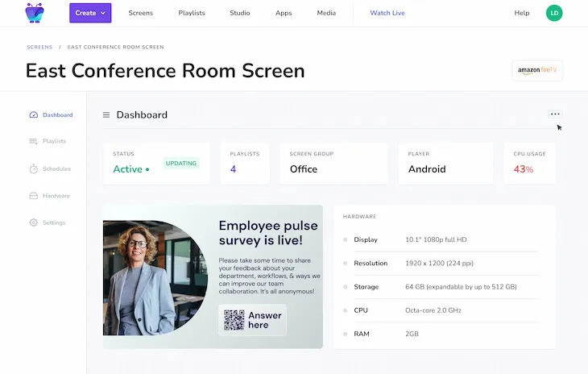Click the CPU hardware row label
The width and height of the screenshot is (588, 374).
361,310
